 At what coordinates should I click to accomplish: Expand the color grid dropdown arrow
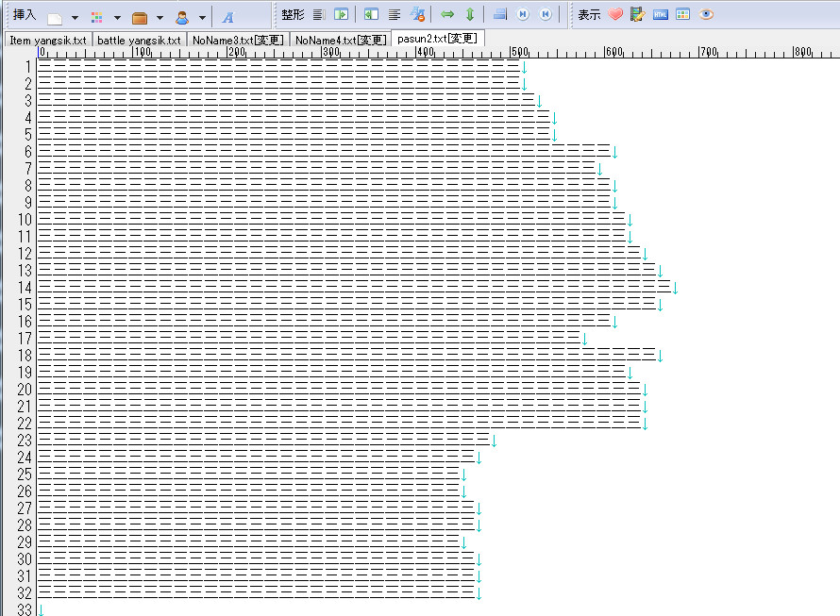[117, 17]
